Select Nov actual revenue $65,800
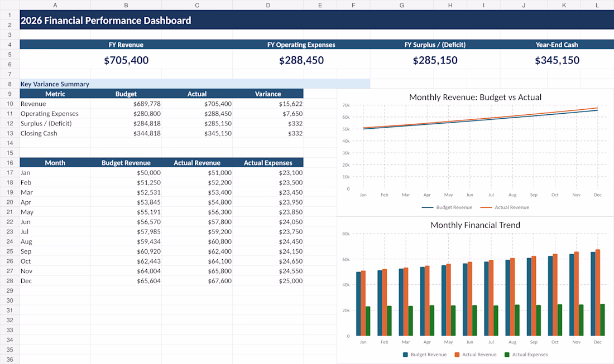The image size is (614, 364). click(x=197, y=271)
